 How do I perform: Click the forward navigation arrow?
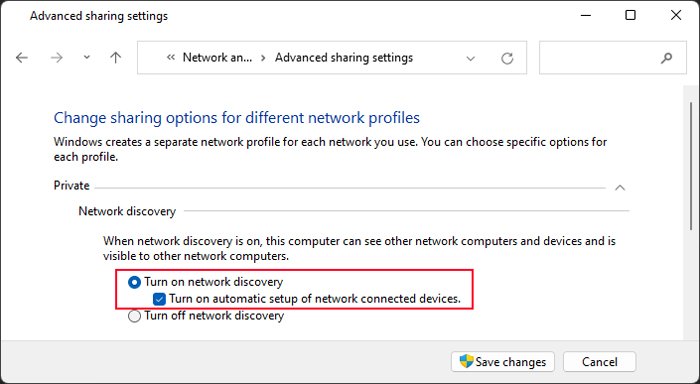tap(57, 58)
